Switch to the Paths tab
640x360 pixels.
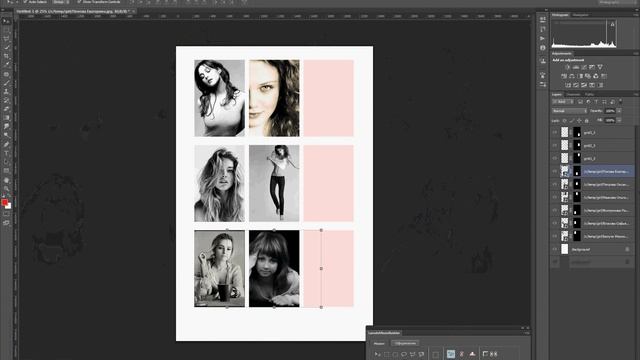[x=589, y=94]
